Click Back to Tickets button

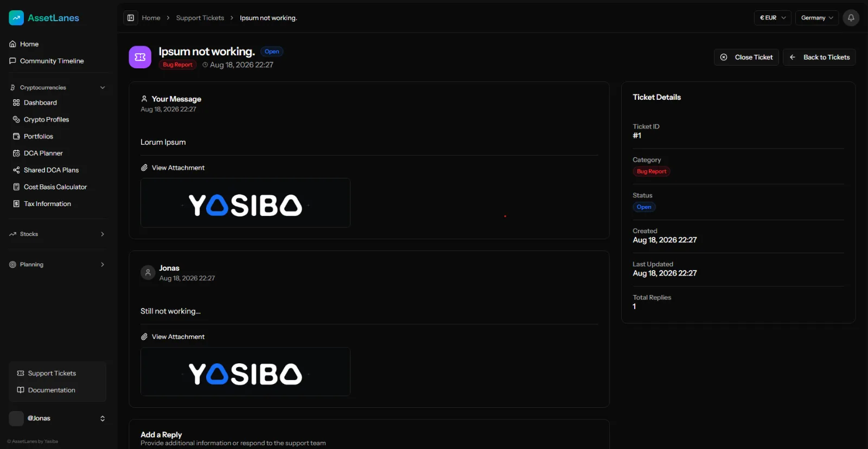pyautogui.click(x=819, y=57)
